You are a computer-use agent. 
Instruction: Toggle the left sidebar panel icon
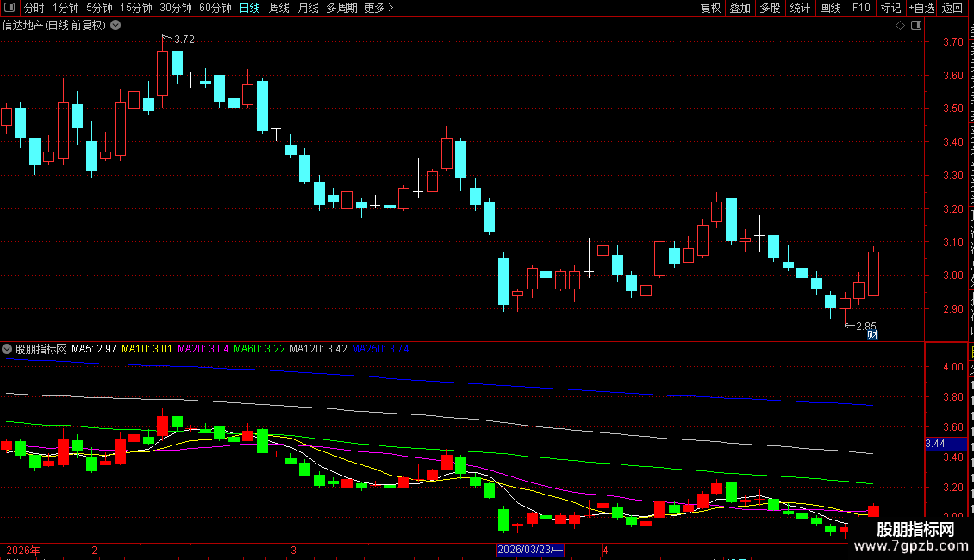pos(9,8)
